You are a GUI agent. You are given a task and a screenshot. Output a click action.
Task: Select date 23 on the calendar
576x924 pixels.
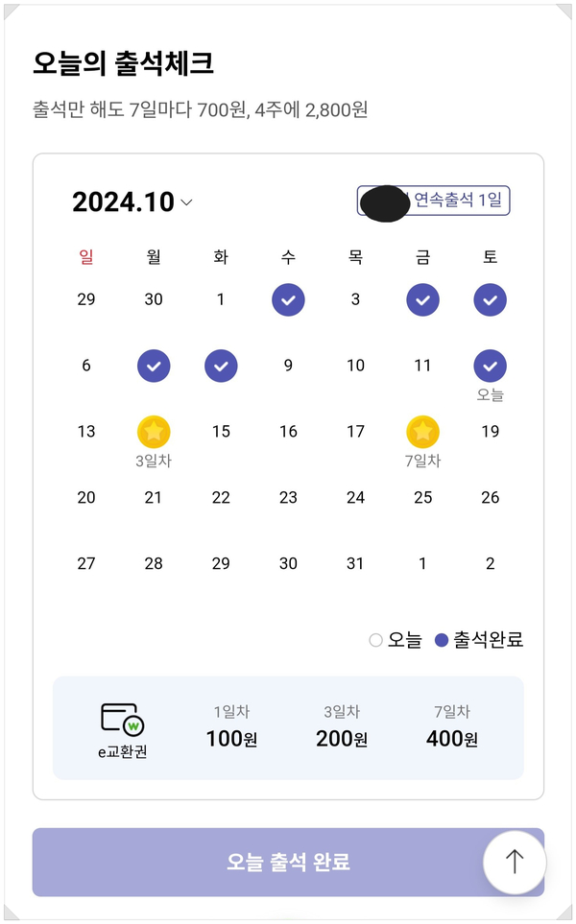(288, 497)
